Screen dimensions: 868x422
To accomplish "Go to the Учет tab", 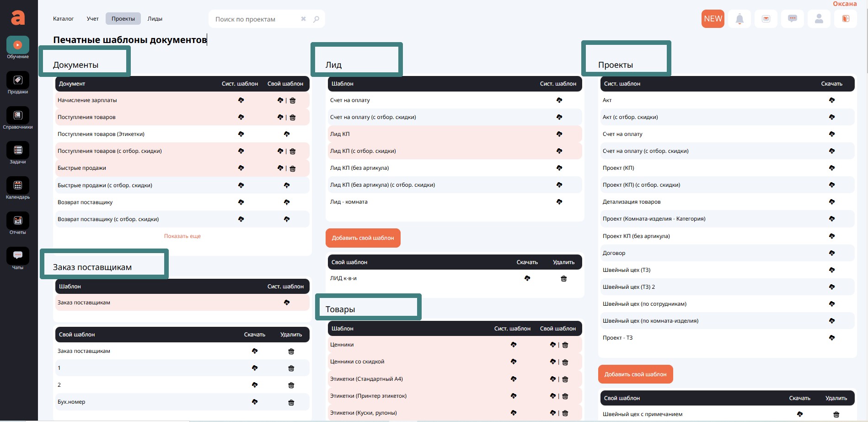I will 92,19.
